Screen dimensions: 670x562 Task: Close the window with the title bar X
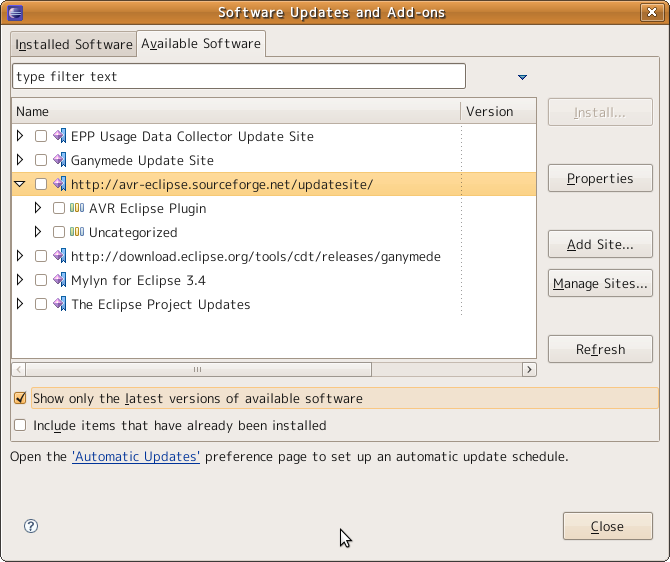tap(652, 12)
